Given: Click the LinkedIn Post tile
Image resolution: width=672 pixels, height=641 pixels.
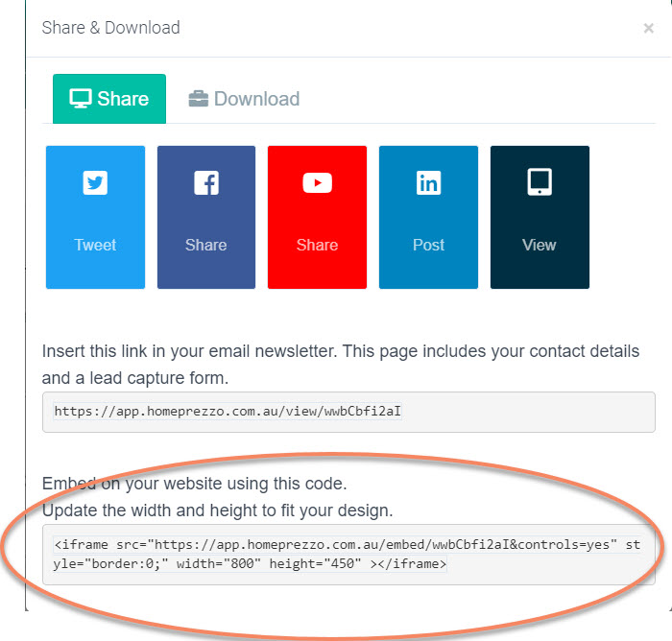Looking at the screenshot, I should pyautogui.click(x=428, y=217).
